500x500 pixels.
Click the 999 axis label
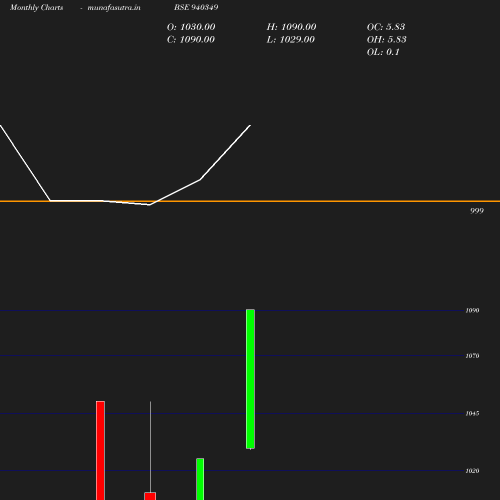point(477,211)
